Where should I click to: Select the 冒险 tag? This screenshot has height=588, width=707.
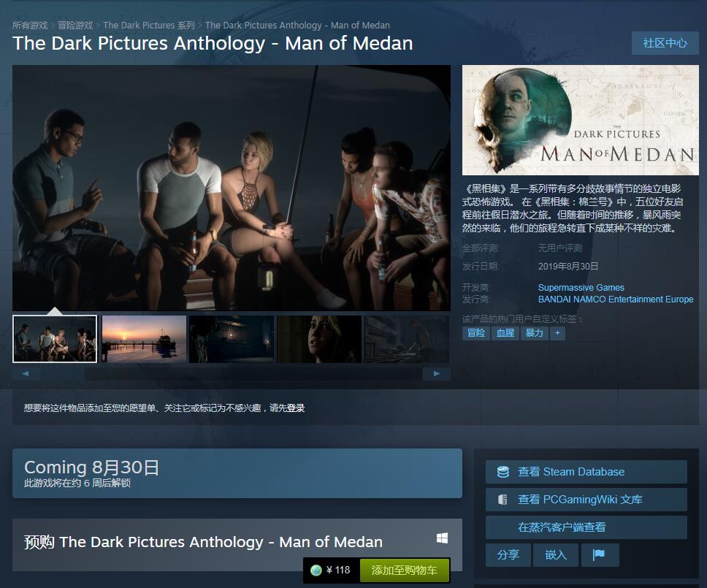[x=475, y=333]
